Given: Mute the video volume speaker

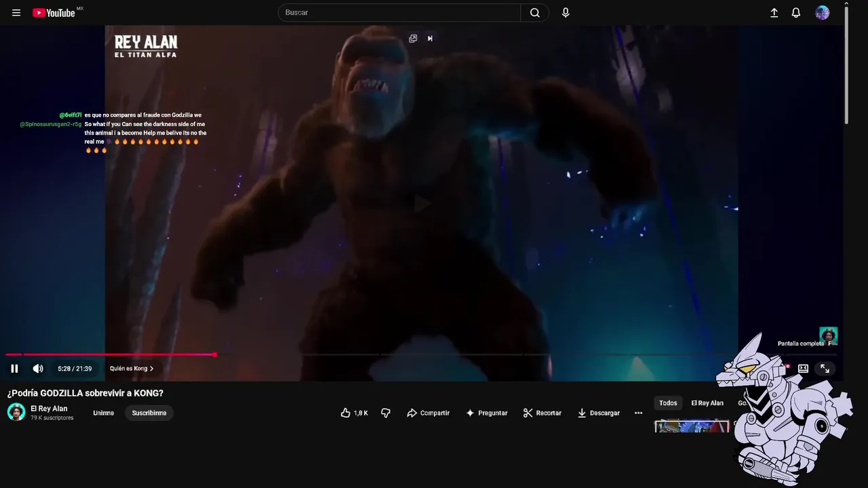Looking at the screenshot, I should tap(38, 369).
